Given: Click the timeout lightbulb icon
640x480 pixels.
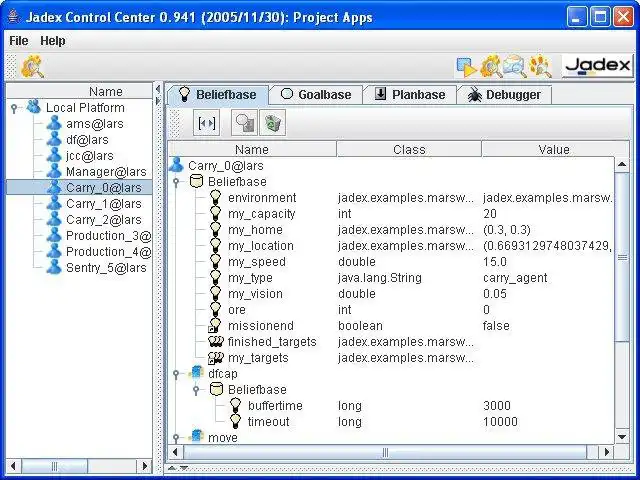Looking at the screenshot, I should coord(236,421).
